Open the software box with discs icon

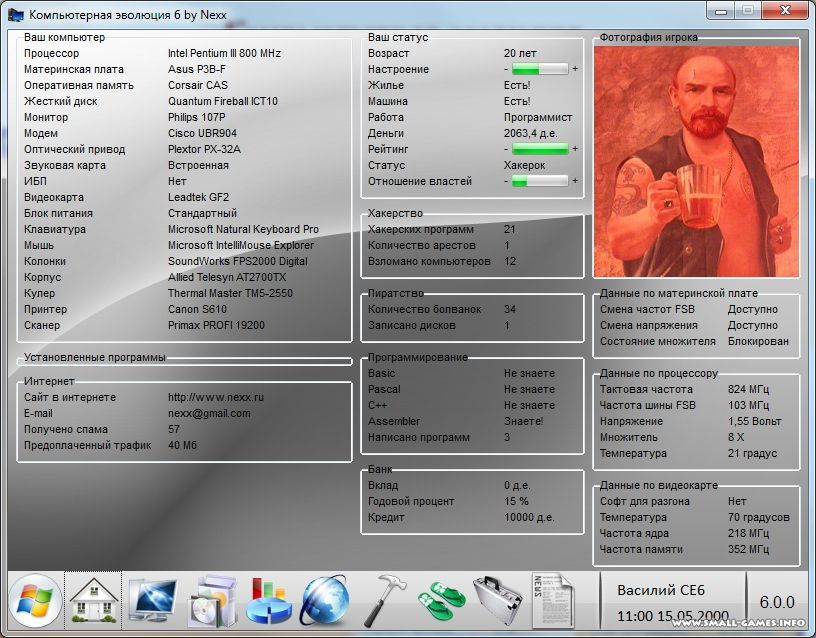click(212, 601)
